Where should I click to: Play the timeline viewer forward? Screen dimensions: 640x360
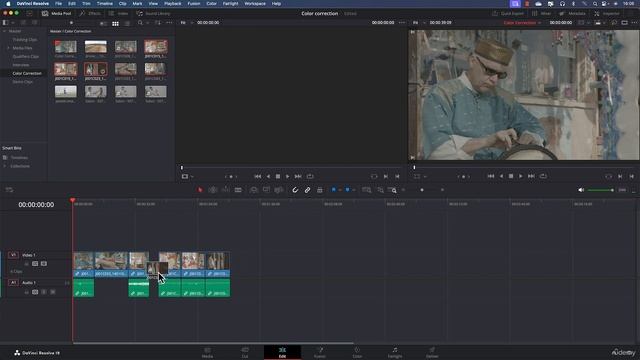[x=520, y=176]
